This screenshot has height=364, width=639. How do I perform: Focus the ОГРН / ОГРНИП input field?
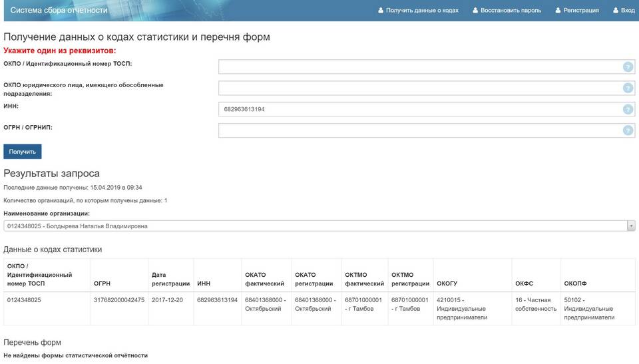tap(419, 130)
